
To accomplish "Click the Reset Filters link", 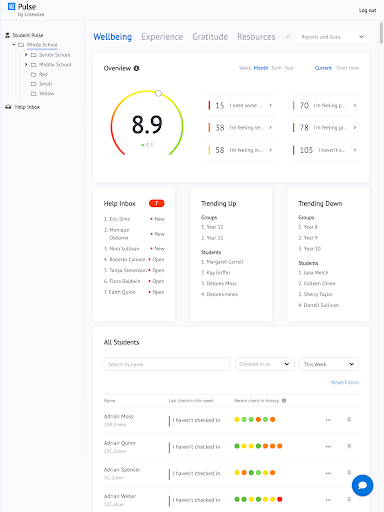I will coord(345,382).
